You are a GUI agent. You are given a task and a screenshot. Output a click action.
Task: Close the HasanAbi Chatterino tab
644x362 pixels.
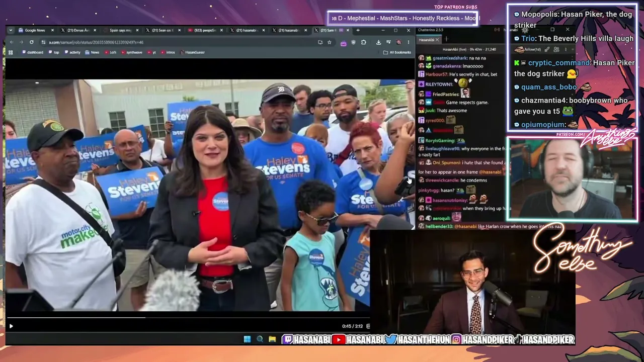[x=437, y=40]
